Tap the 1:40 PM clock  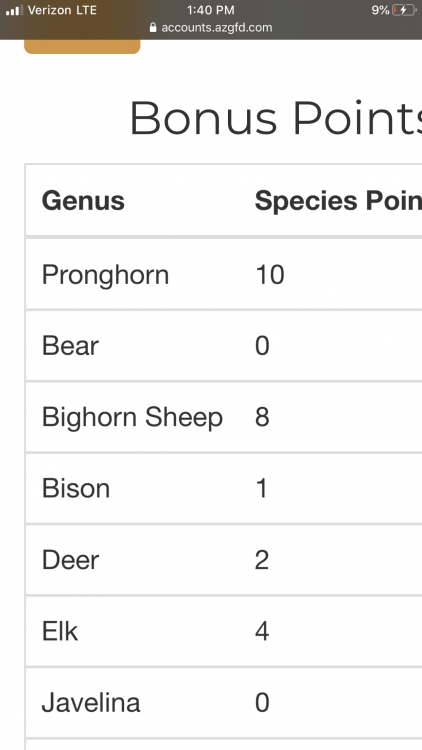pos(211,10)
